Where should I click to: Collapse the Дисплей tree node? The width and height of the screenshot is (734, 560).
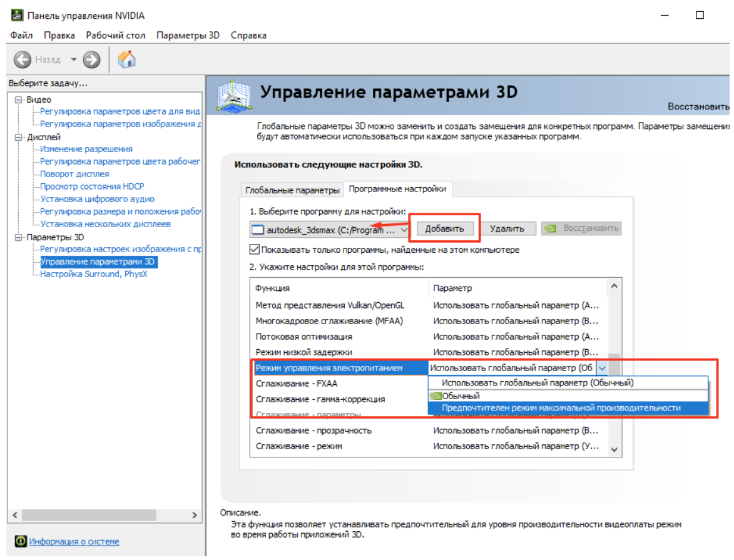click(18, 137)
